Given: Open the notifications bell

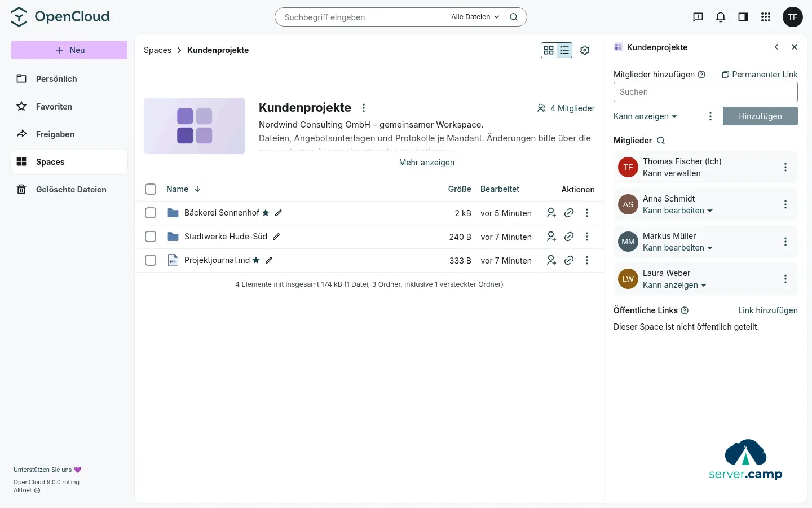Looking at the screenshot, I should coord(721,17).
